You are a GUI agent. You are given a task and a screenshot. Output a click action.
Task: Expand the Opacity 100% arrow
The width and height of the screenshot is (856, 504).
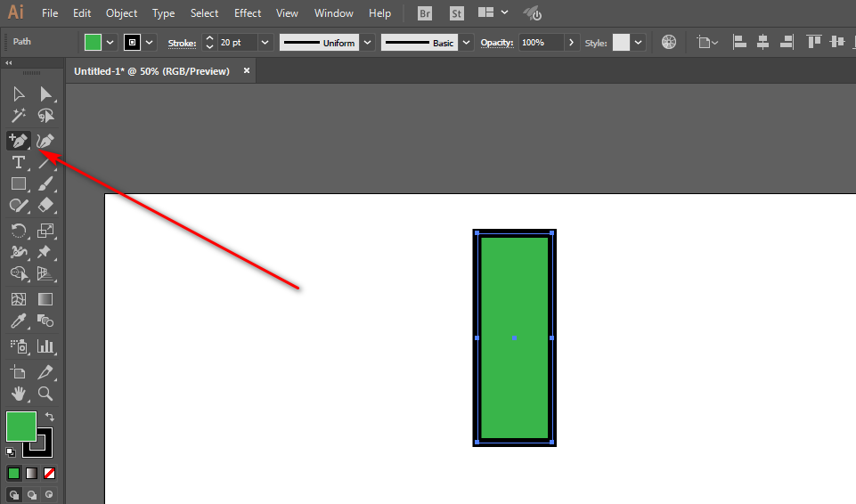571,43
